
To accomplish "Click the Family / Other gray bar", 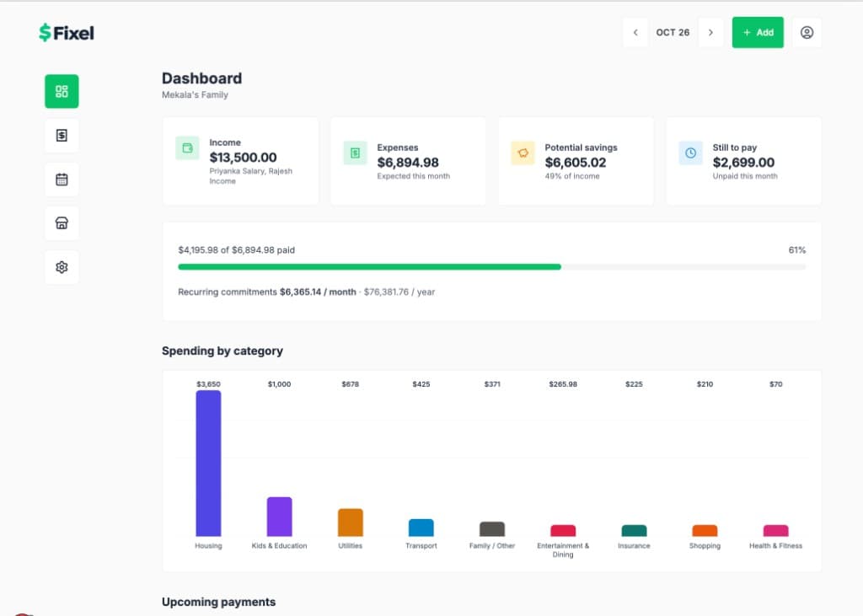I will [x=492, y=529].
